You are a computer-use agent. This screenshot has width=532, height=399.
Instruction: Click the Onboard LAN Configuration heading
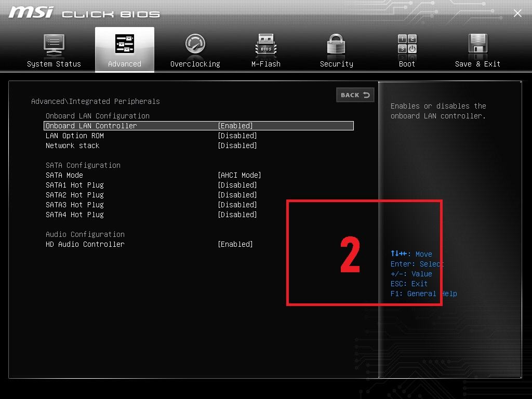(98, 116)
